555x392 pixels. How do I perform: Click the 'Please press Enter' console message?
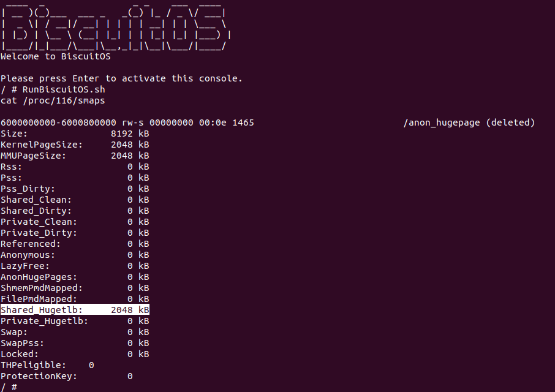click(121, 78)
